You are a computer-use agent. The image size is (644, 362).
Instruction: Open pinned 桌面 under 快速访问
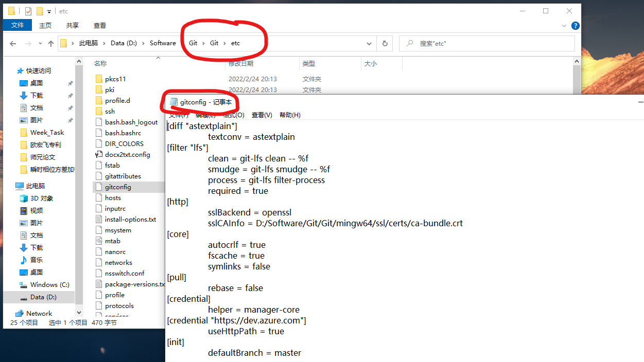[37, 83]
